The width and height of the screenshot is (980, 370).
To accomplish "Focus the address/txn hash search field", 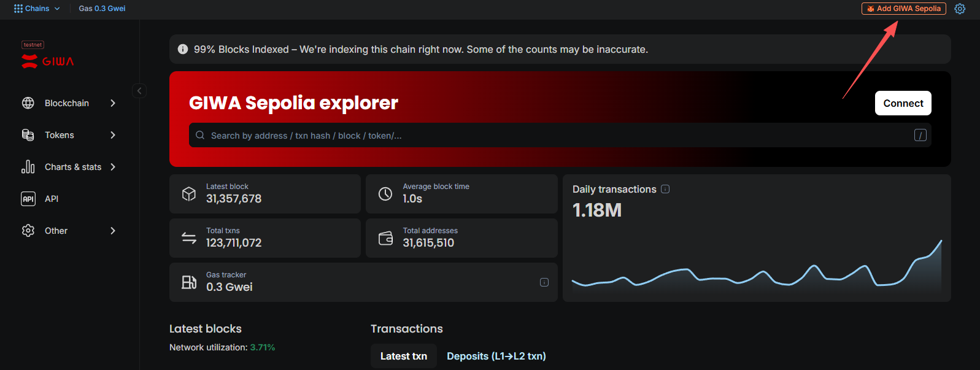I will [x=560, y=135].
